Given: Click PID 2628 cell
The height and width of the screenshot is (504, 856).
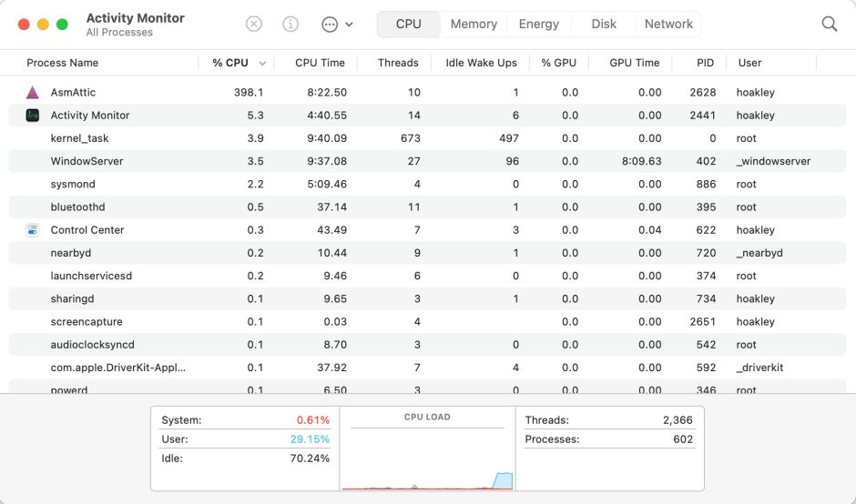Looking at the screenshot, I should [703, 92].
